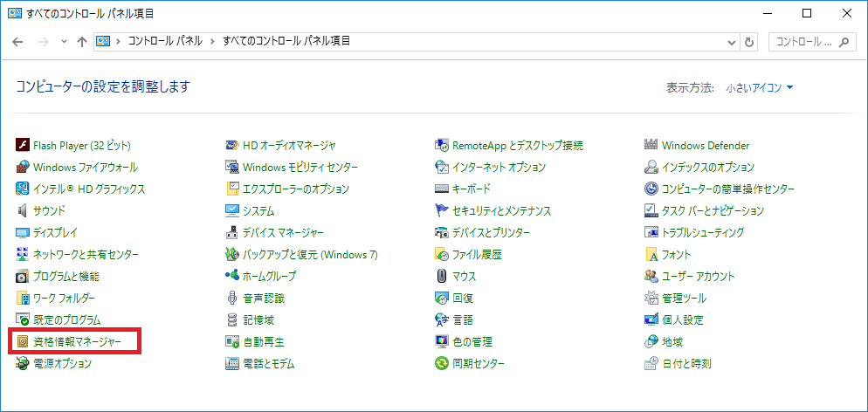Screen dimensions: 868x412
Task: Open 色の管理 link
Action: [472, 342]
